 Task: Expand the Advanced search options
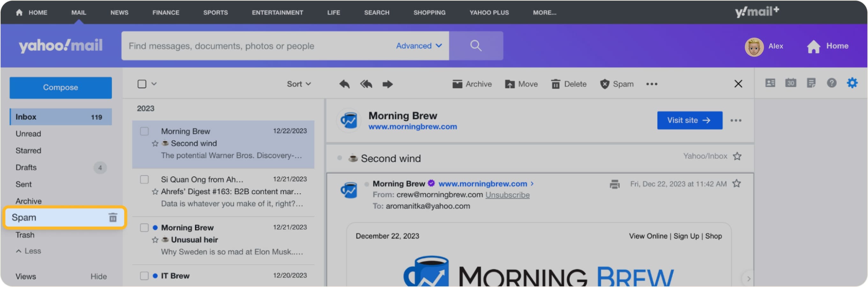pyautogui.click(x=418, y=46)
